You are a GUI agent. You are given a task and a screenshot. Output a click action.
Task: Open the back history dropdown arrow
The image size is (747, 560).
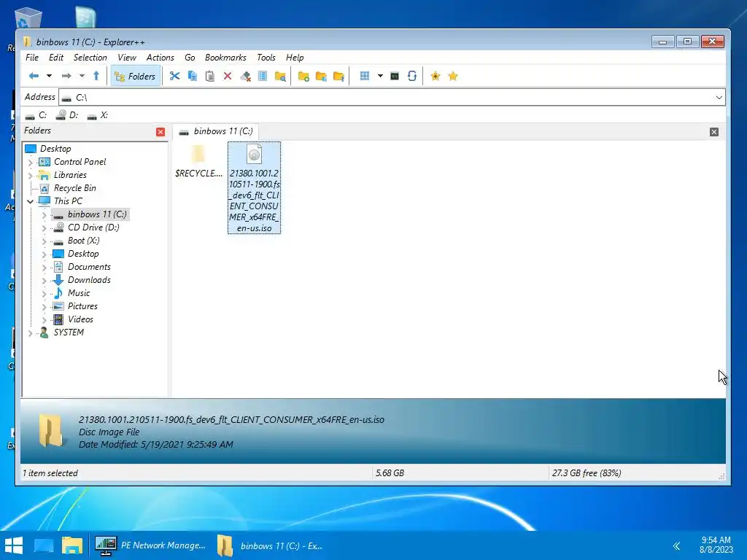click(x=49, y=76)
